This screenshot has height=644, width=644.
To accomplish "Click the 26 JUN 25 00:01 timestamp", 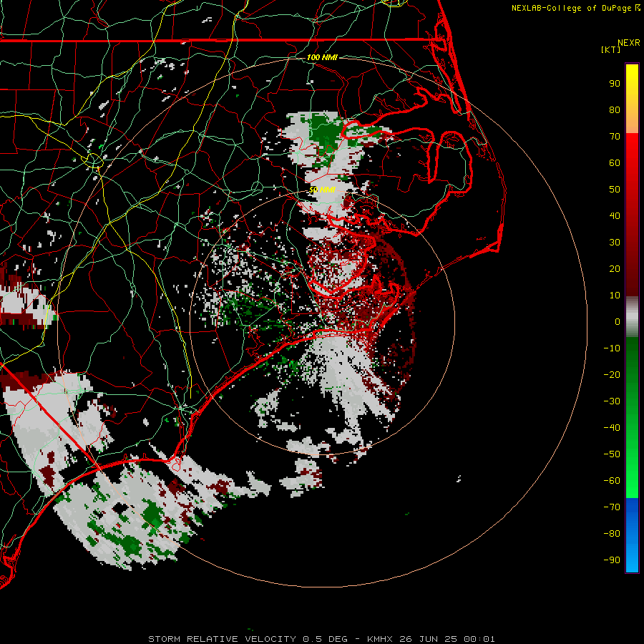I will (447, 639).
